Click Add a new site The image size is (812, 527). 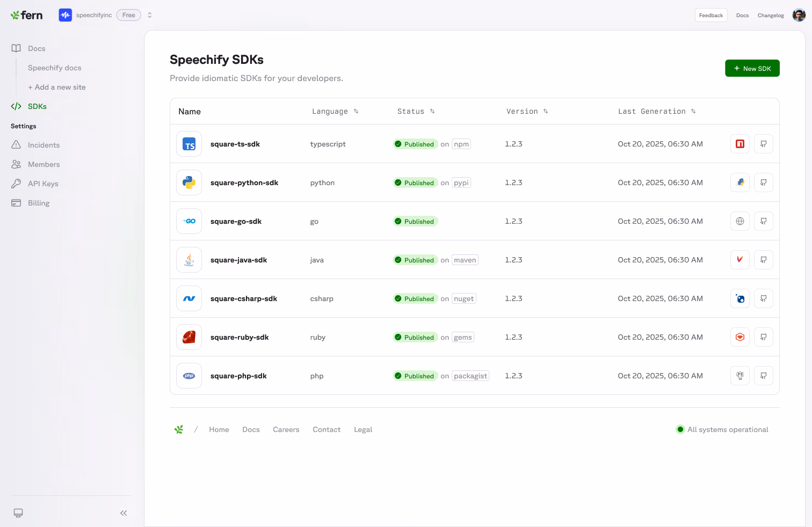pyautogui.click(x=57, y=87)
